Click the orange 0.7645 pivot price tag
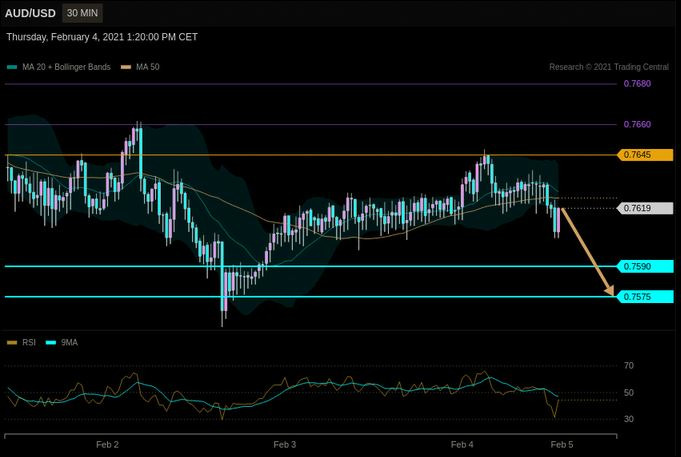The width and height of the screenshot is (681, 457). point(645,155)
